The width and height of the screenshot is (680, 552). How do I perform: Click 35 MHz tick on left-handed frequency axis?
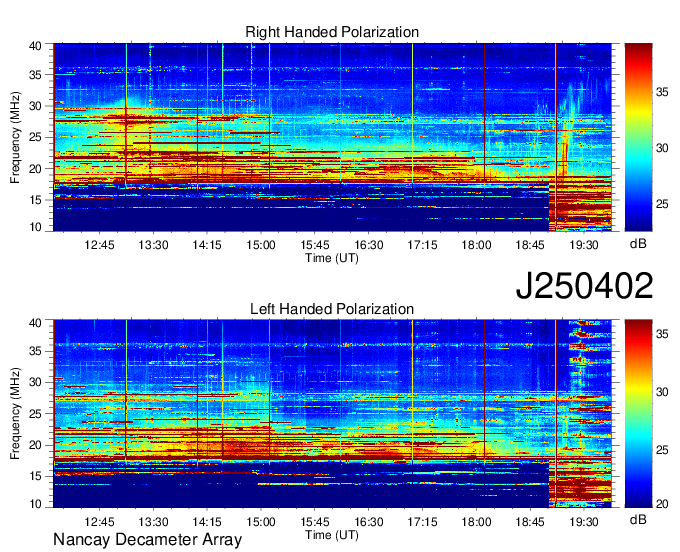[36, 351]
